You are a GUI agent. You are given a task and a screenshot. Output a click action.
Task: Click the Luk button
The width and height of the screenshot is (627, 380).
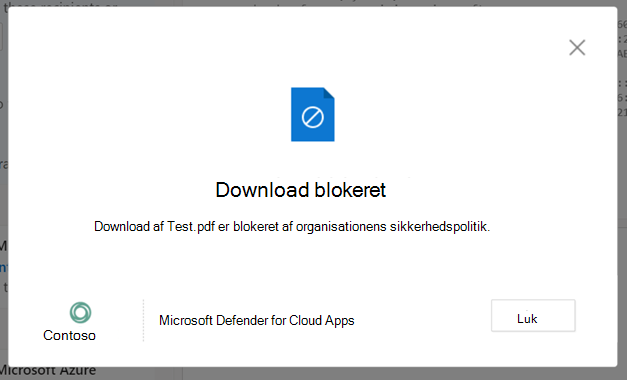533,316
